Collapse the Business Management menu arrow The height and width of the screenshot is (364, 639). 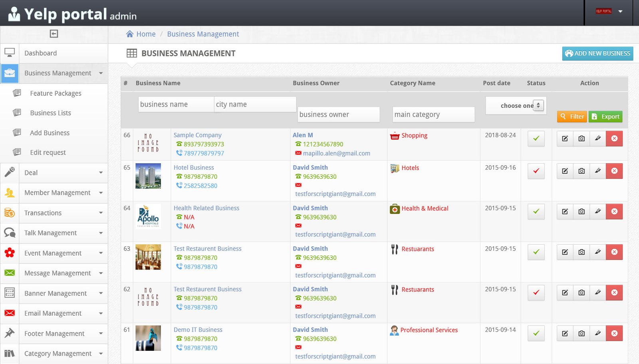coord(101,73)
